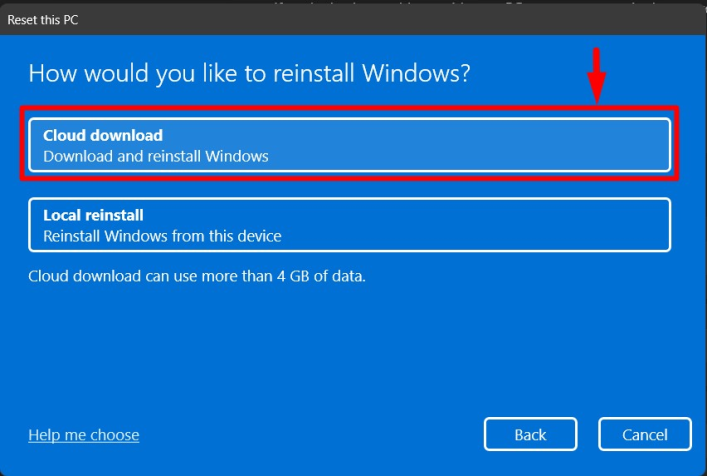Viewport: 707px width, 476px height.
Task: Return to the previous reset step
Action: point(530,434)
